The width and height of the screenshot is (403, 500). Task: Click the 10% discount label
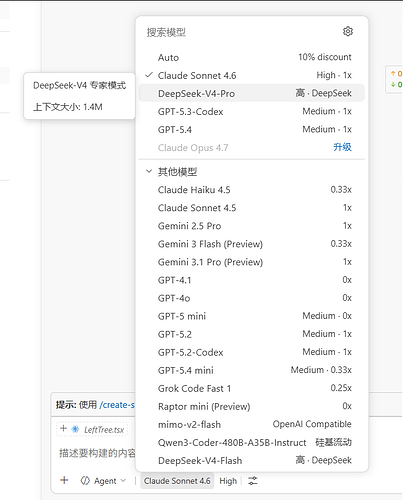[x=325, y=57]
